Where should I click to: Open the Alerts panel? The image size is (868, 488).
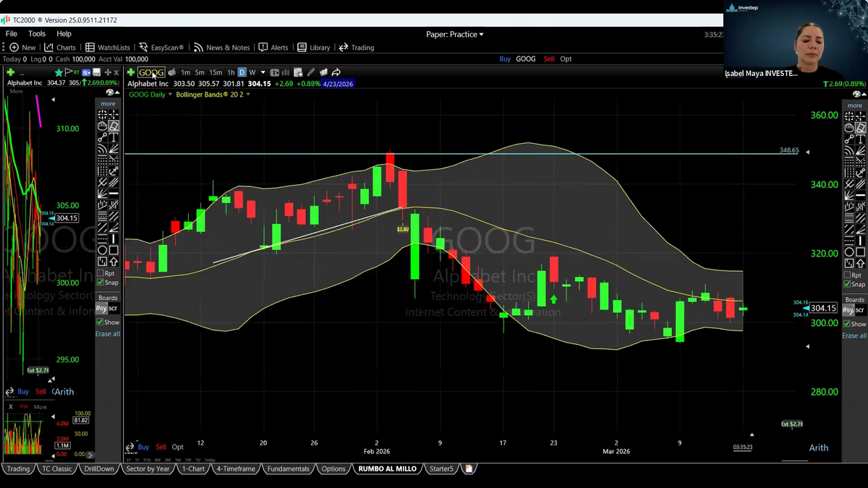coord(273,48)
